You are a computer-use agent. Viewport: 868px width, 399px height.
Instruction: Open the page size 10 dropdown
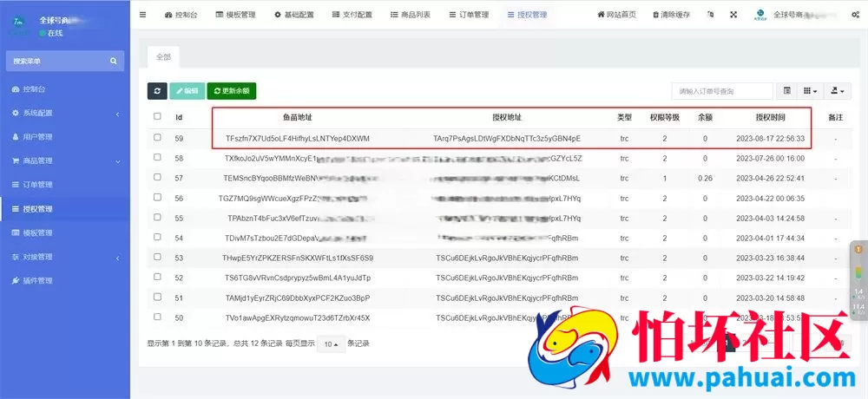pyautogui.click(x=331, y=344)
